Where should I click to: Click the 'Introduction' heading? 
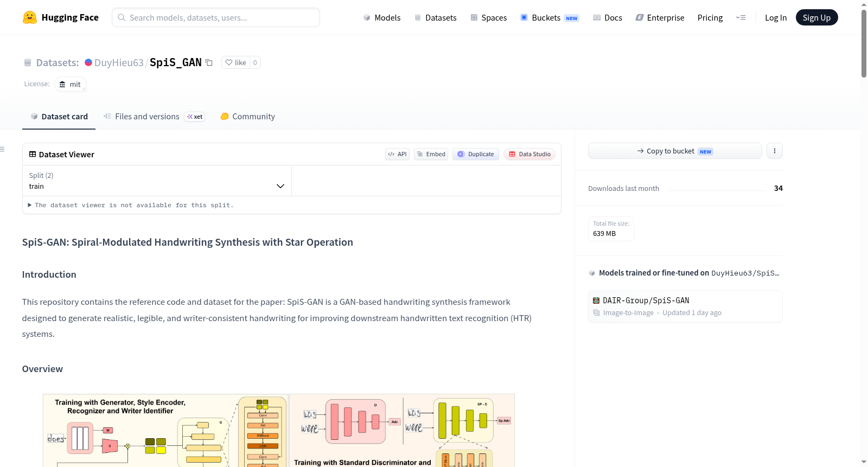[x=49, y=274]
